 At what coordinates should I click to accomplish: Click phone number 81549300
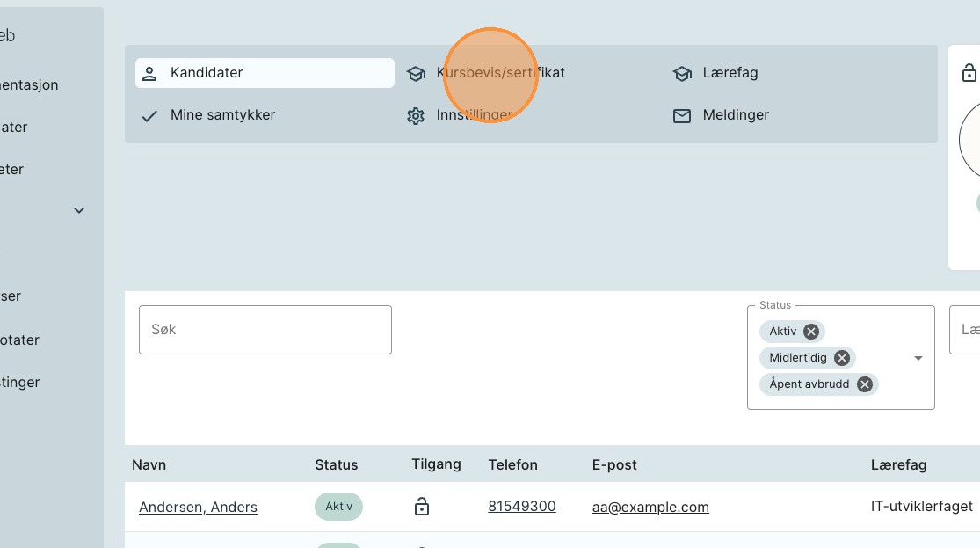(x=521, y=507)
